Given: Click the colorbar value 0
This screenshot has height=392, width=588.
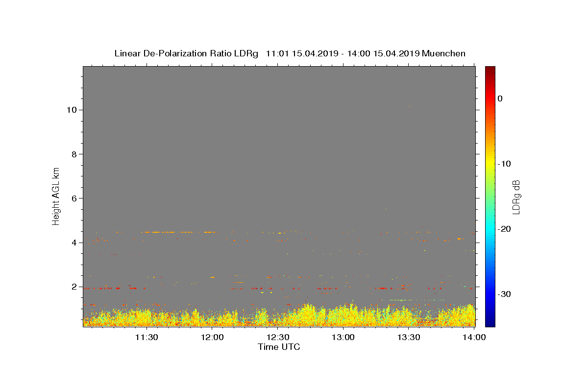Looking at the screenshot, I should point(500,98).
